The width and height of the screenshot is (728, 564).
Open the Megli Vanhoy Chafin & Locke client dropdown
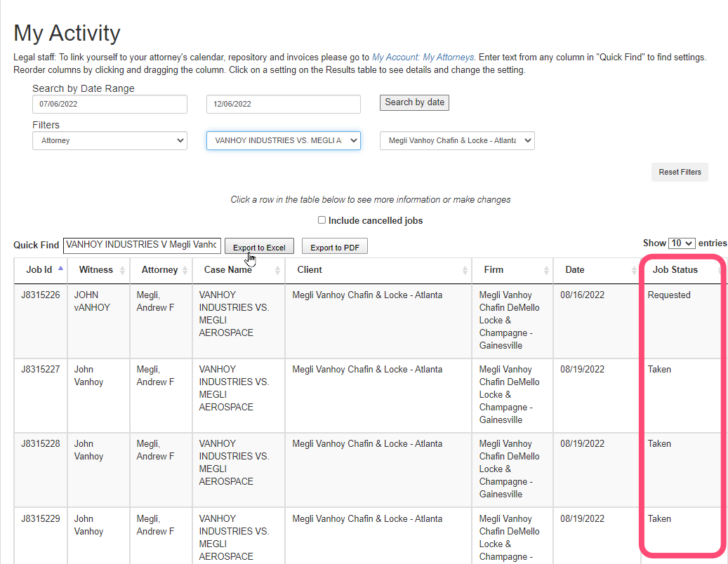pyautogui.click(x=457, y=140)
